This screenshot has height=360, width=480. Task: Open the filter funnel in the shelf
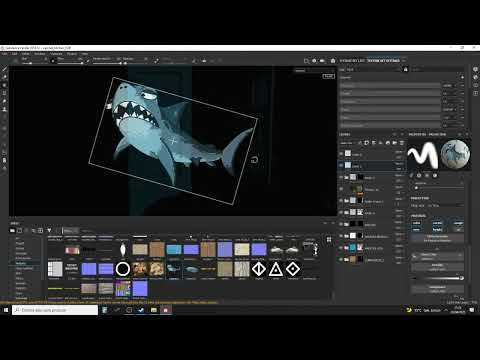[49, 230]
